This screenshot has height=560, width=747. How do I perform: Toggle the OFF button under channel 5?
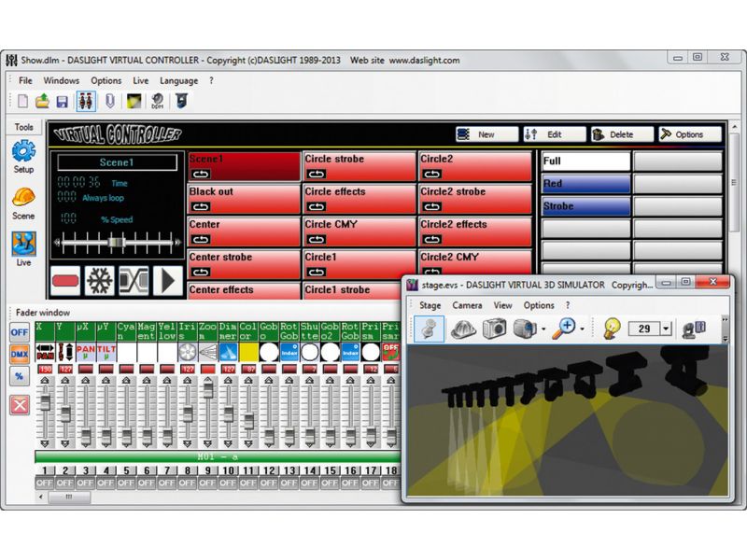point(126,483)
